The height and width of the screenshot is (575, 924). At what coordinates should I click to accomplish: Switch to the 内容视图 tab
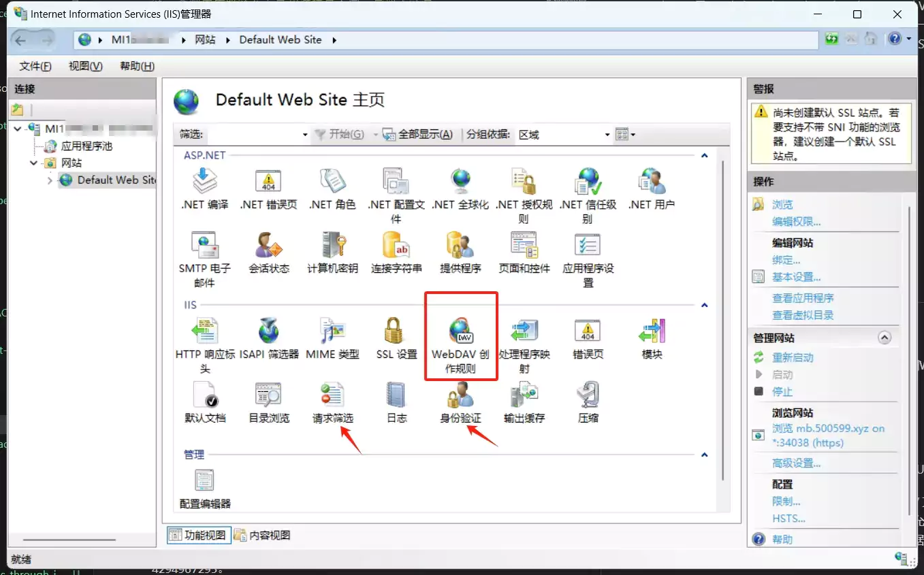point(263,535)
